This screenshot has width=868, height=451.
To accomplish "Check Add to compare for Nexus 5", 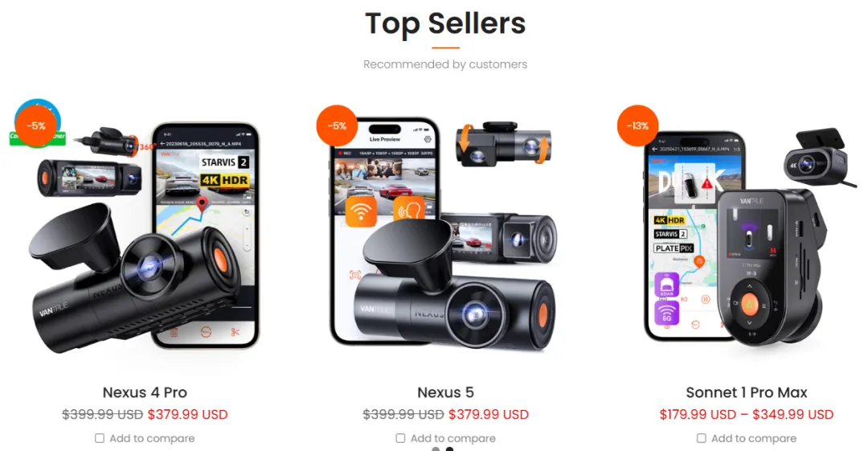I will [401, 438].
